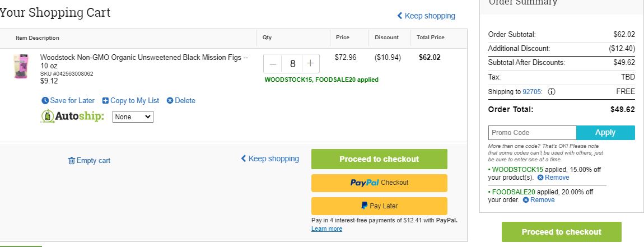Click Keep shopping link at top
644x247 pixels.
point(426,16)
